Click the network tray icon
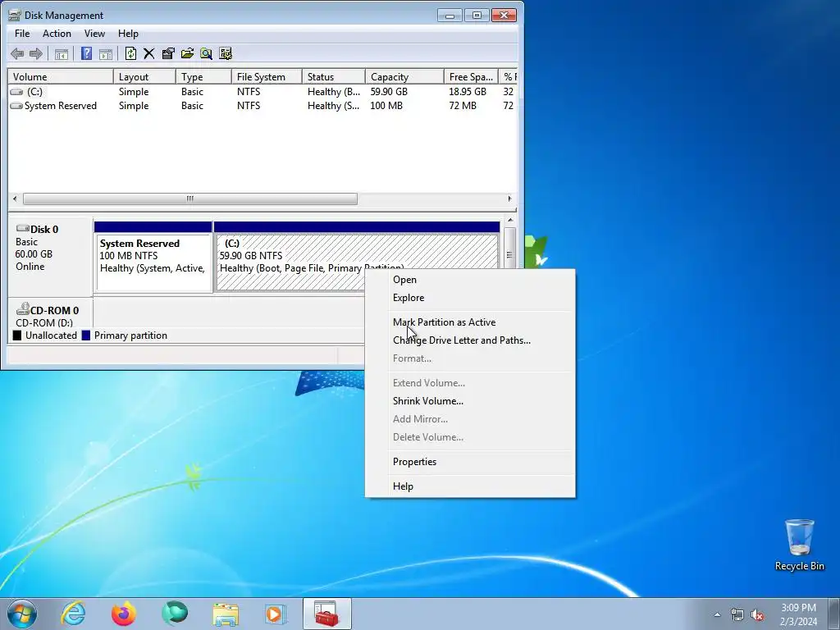Viewport: 840px width, 630px height. [737, 614]
